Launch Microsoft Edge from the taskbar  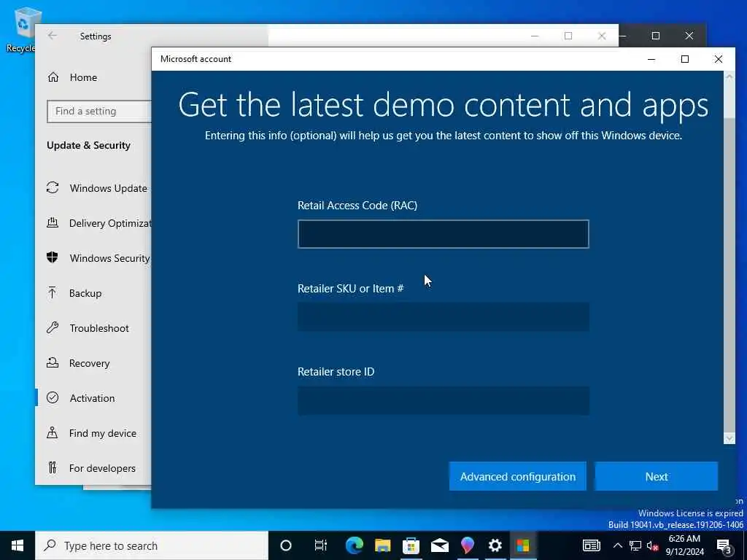click(x=354, y=545)
